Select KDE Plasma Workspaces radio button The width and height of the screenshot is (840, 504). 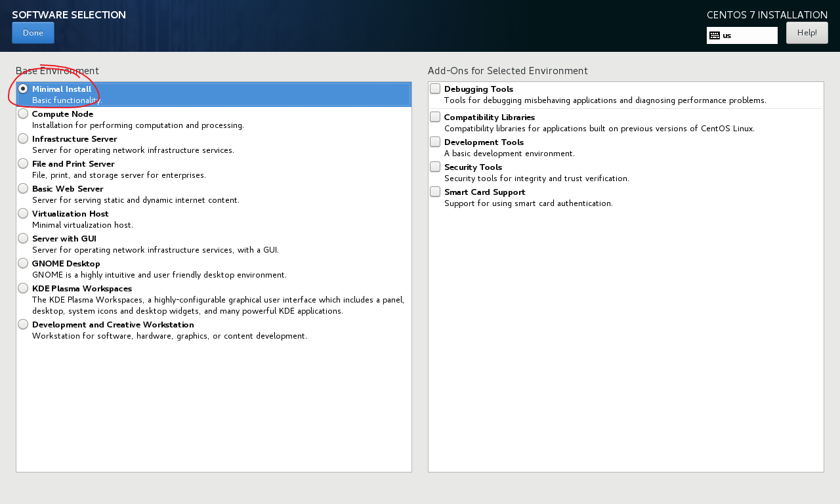click(x=23, y=288)
